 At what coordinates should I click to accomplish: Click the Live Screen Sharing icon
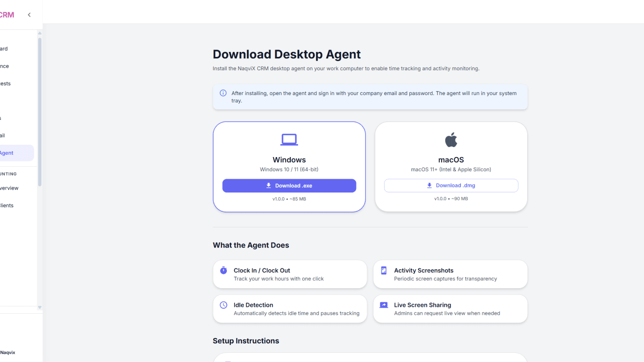pos(384,305)
